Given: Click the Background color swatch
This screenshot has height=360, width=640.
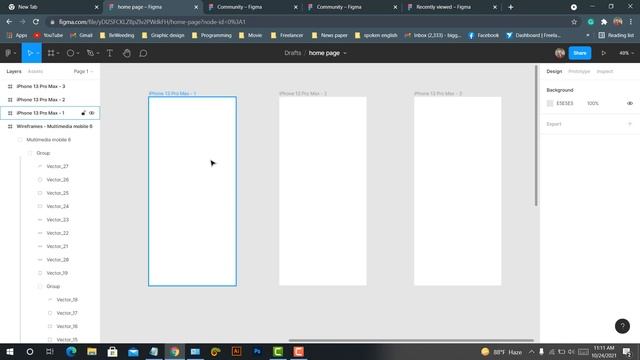Looking at the screenshot, I should [x=550, y=103].
